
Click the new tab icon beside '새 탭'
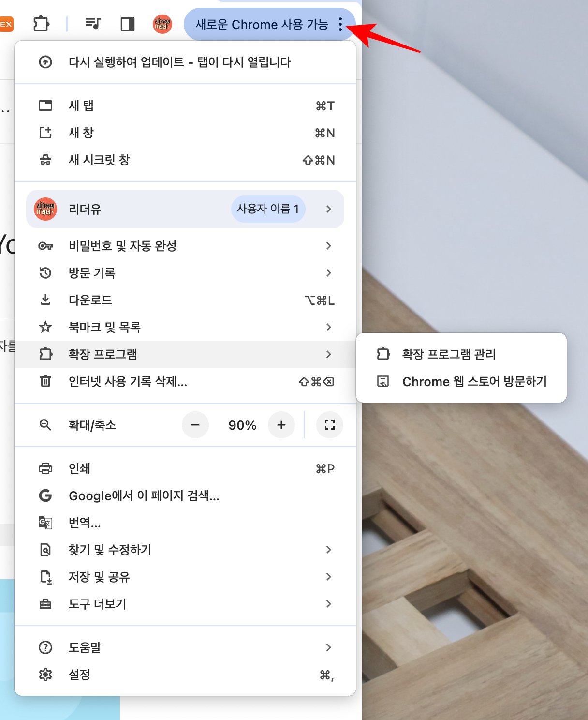(x=45, y=105)
